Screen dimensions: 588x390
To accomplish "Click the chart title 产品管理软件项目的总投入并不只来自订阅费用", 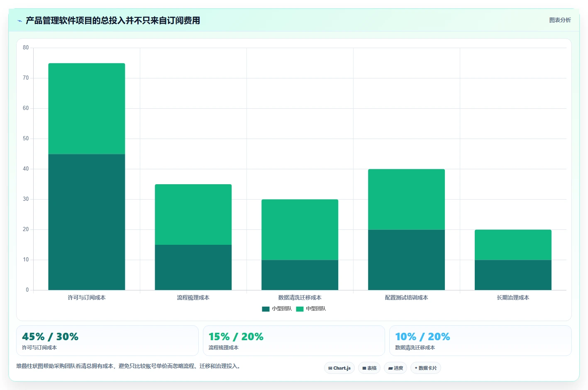I will point(113,20).
